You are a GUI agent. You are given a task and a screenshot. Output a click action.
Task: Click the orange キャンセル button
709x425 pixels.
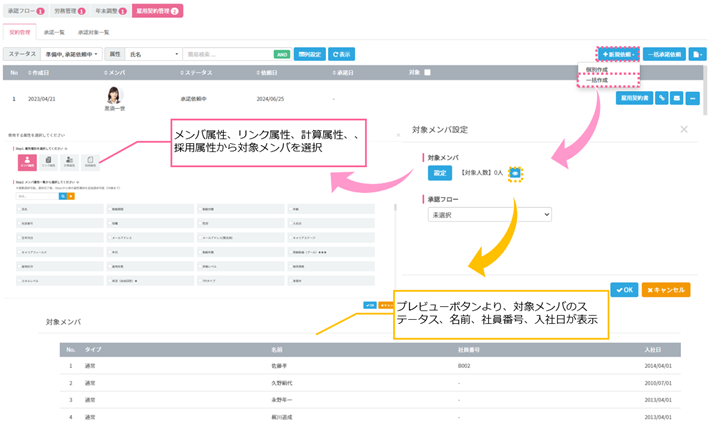666,290
